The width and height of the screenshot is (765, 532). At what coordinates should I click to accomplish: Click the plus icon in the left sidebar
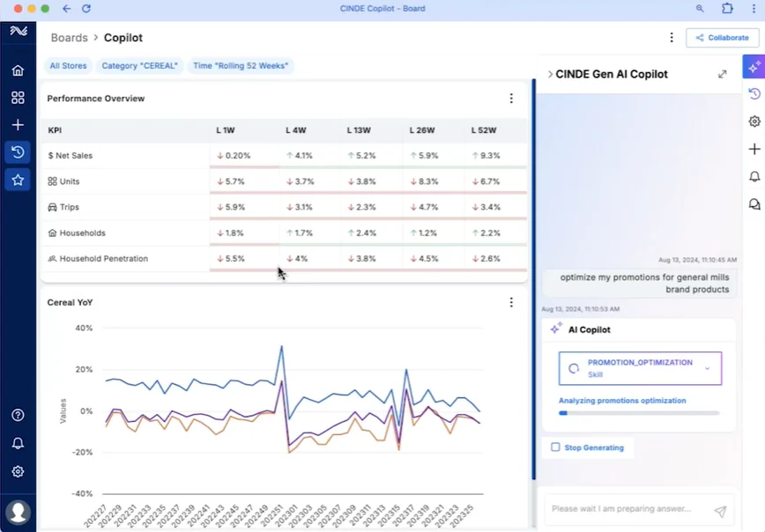[x=18, y=124]
